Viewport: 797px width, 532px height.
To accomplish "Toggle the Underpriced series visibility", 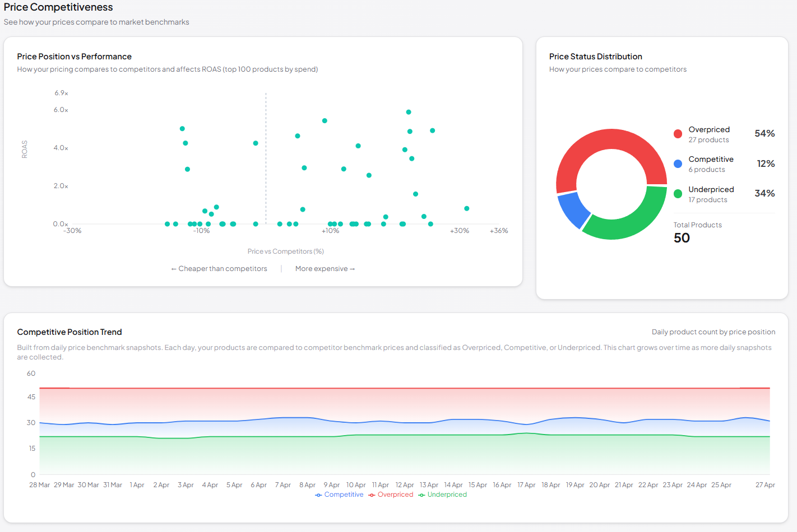I will pos(447,494).
